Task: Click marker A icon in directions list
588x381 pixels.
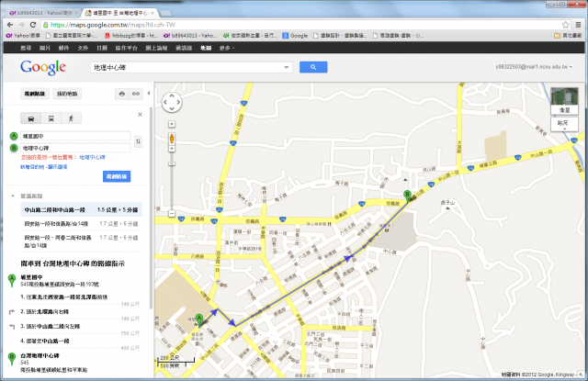Action: coord(12,280)
